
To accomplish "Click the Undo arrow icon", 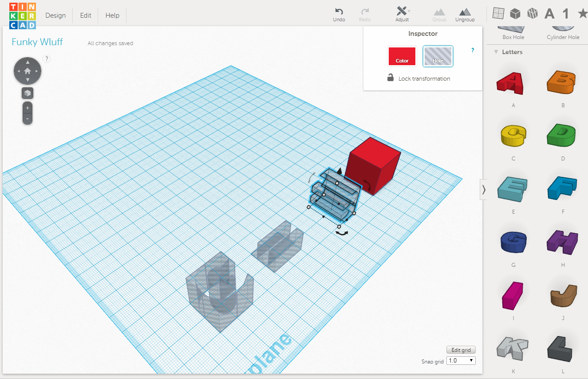I will (339, 12).
